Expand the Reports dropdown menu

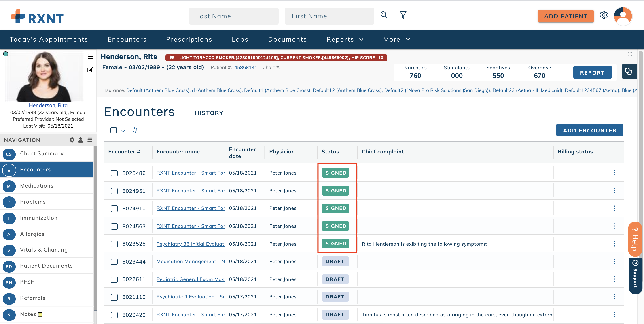point(345,40)
